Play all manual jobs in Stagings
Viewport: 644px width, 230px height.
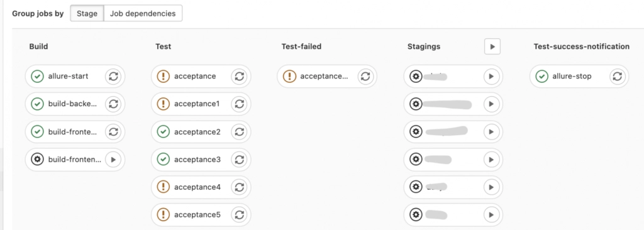[x=492, y=47]
